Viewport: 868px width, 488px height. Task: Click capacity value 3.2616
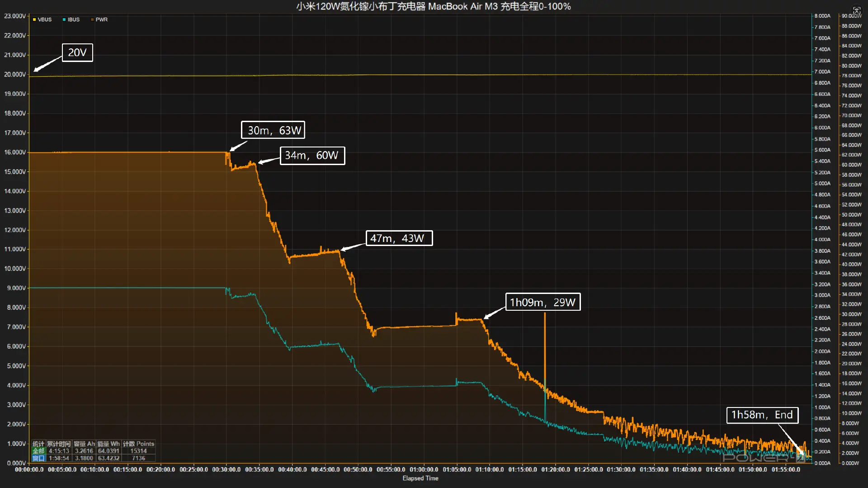pyautogui.click(x=84, y=451)
